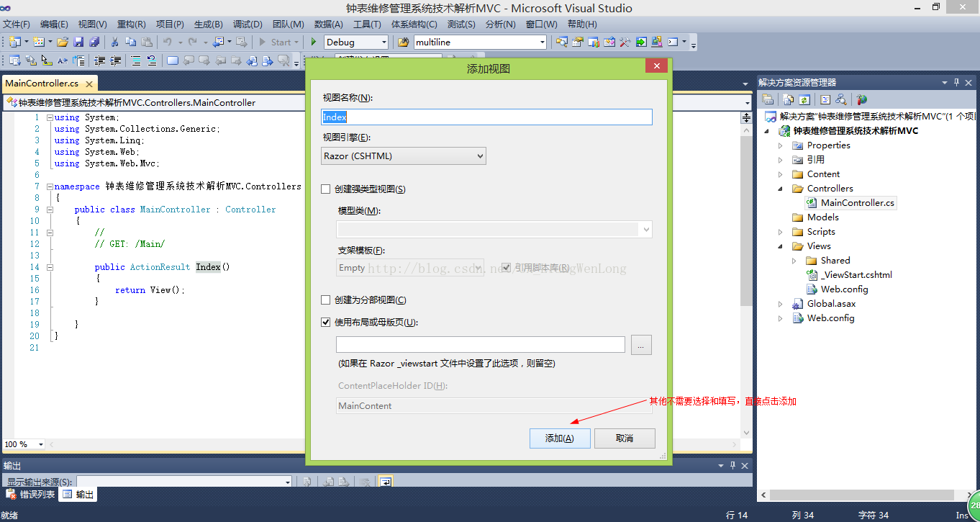Open the 编辑(E) menu

click(x=55, y=24)
